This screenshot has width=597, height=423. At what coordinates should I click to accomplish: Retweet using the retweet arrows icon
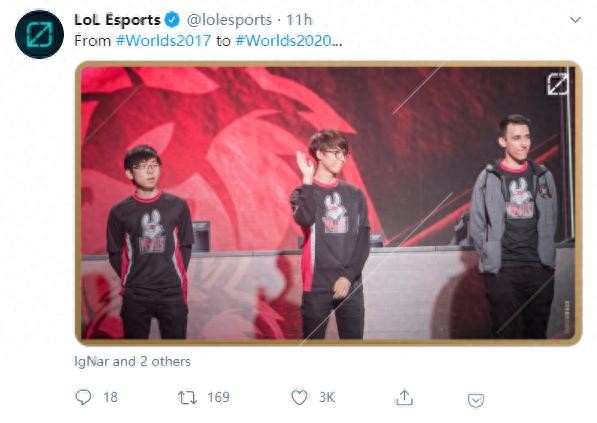tap(187, 397)
